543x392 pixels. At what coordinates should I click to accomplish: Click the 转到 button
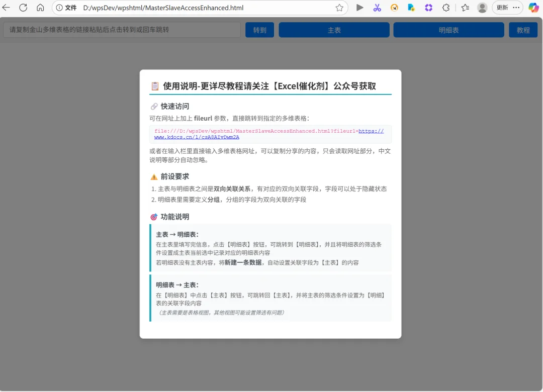coord(260,30)
